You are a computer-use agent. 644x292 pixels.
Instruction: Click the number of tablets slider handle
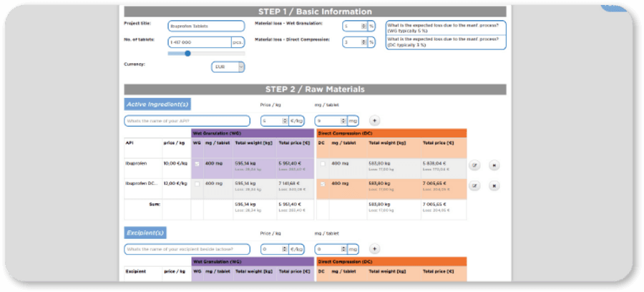tap(187, 53)
